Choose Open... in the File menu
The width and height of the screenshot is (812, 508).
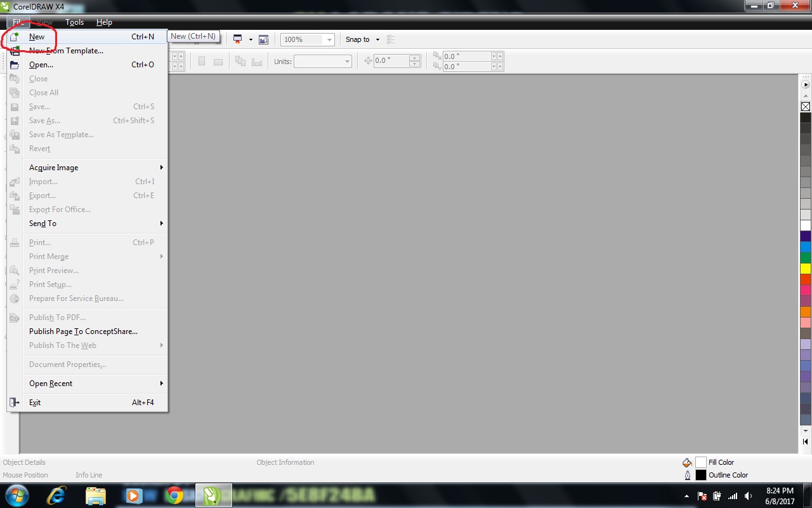tap(87, 65)
